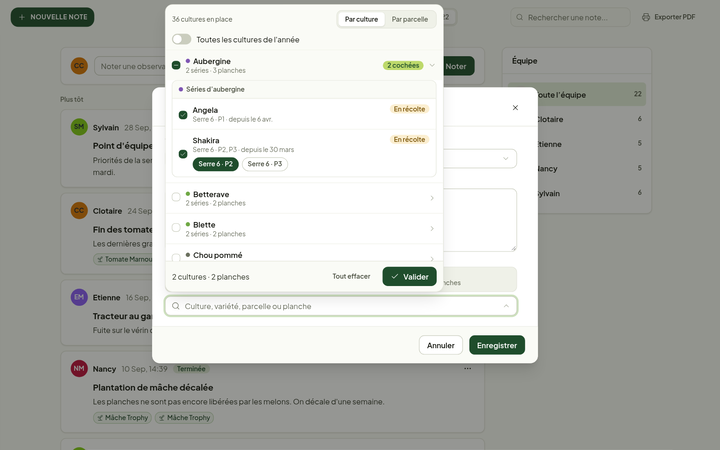
Task: Click Clotaire's CC avatar in the note list
Action: pos(79,211)
